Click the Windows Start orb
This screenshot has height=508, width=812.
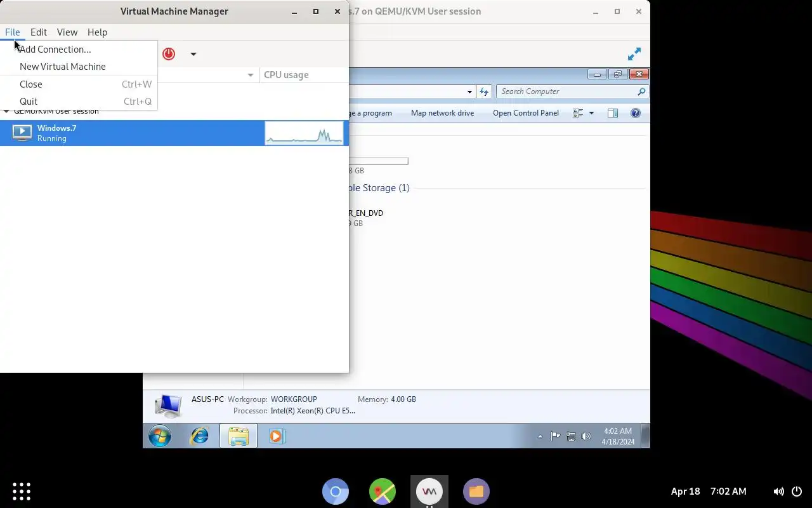point(160,436)
